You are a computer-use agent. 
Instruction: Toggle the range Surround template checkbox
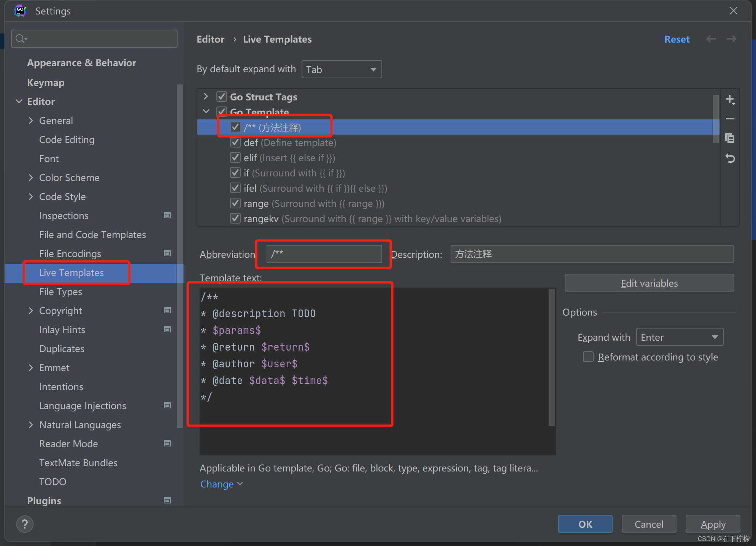[235, 204]
